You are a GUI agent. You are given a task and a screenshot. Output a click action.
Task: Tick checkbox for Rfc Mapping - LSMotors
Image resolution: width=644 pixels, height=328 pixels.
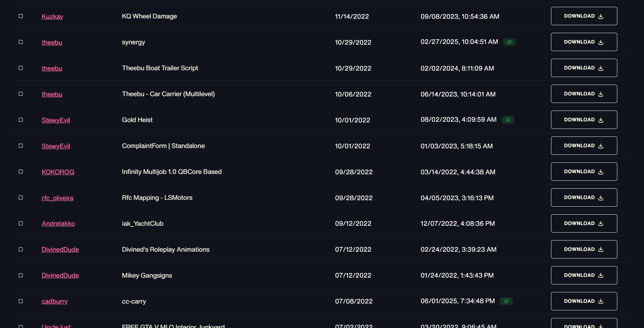tap(21, 198)
